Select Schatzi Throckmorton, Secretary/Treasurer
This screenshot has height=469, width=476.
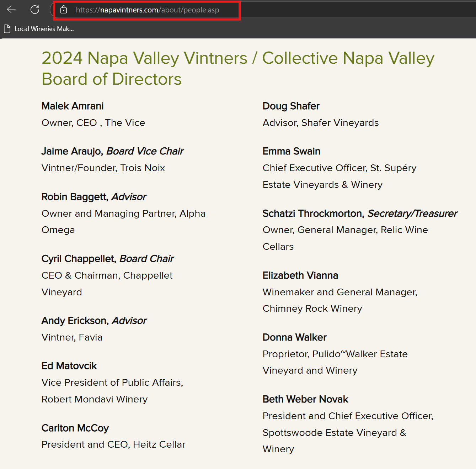click(360, 214)
